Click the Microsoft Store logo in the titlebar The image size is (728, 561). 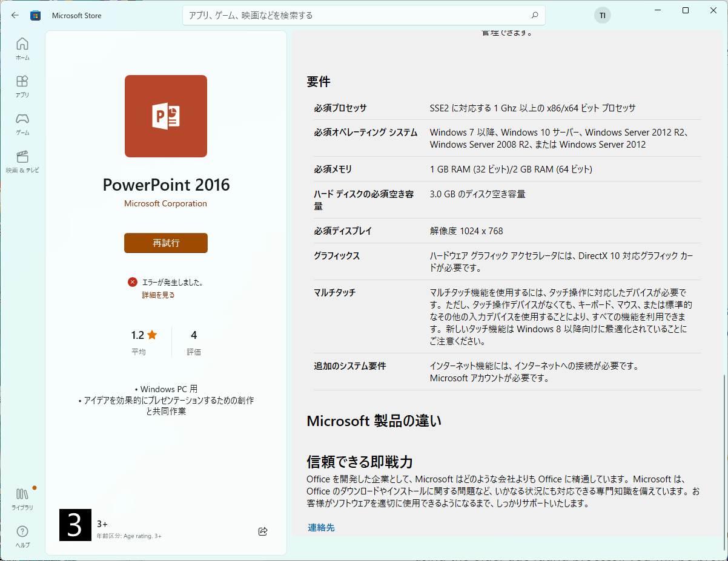(35, 15)
